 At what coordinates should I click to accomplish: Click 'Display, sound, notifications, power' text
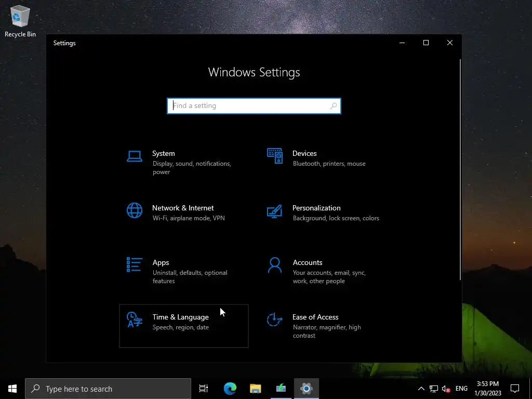(x=192, y=168)
